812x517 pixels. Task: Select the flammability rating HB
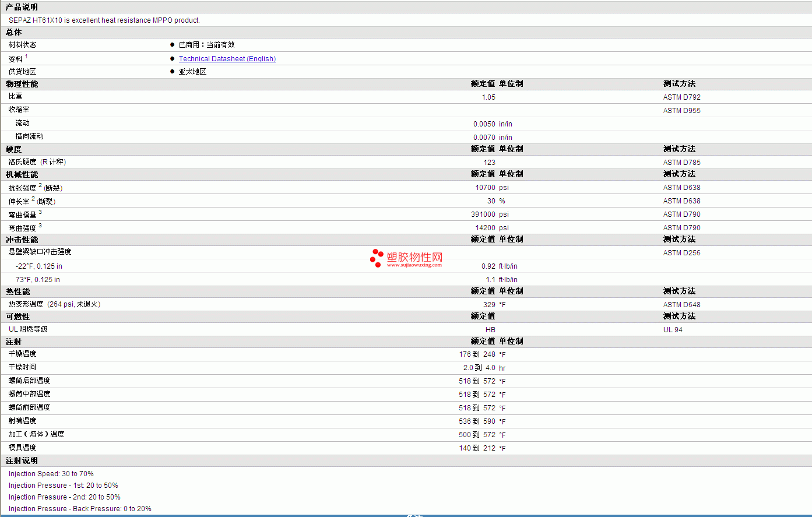pyautogui.click(x=491, y=330)
